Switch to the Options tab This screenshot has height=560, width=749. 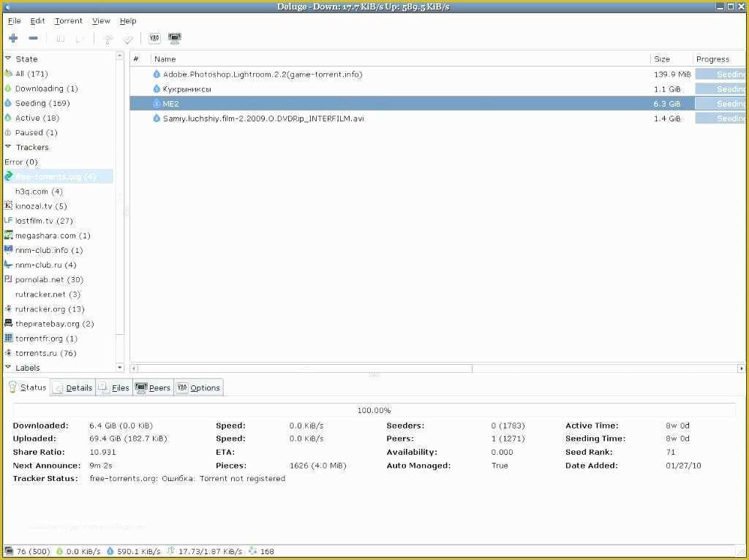tap(199, 387)
